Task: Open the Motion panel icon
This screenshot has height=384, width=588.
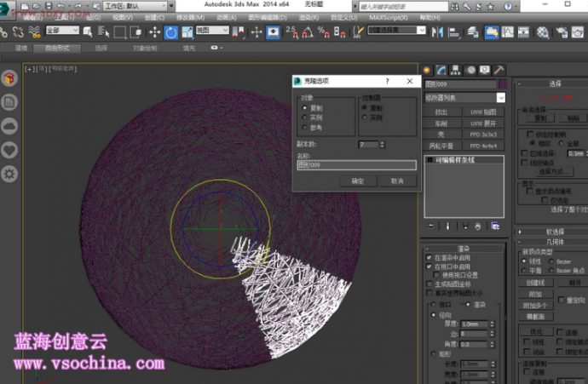Action: (x=470, y=70)
